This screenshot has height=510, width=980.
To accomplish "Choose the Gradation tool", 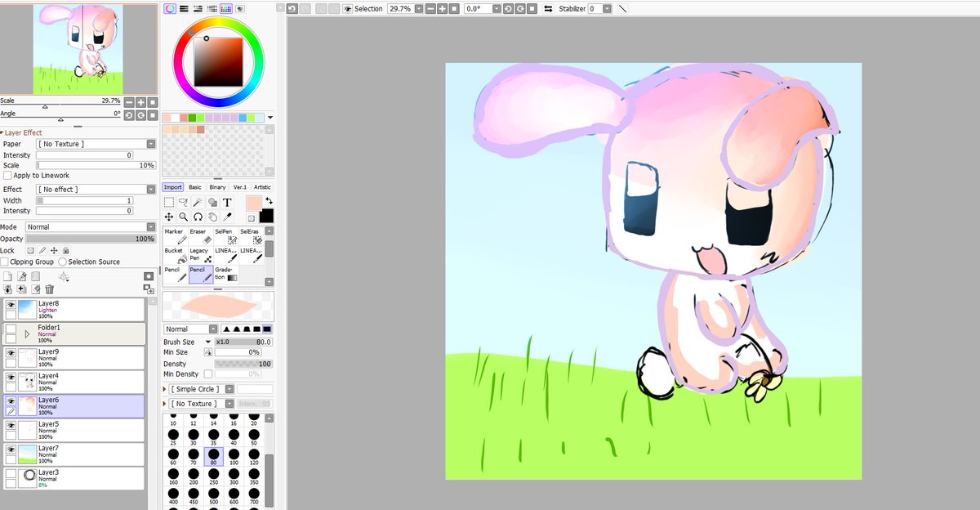I will tap(226, 274).
